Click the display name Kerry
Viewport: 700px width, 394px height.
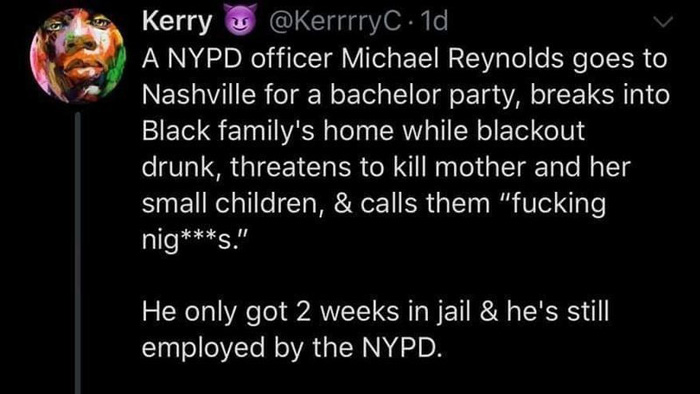(177, 22)
